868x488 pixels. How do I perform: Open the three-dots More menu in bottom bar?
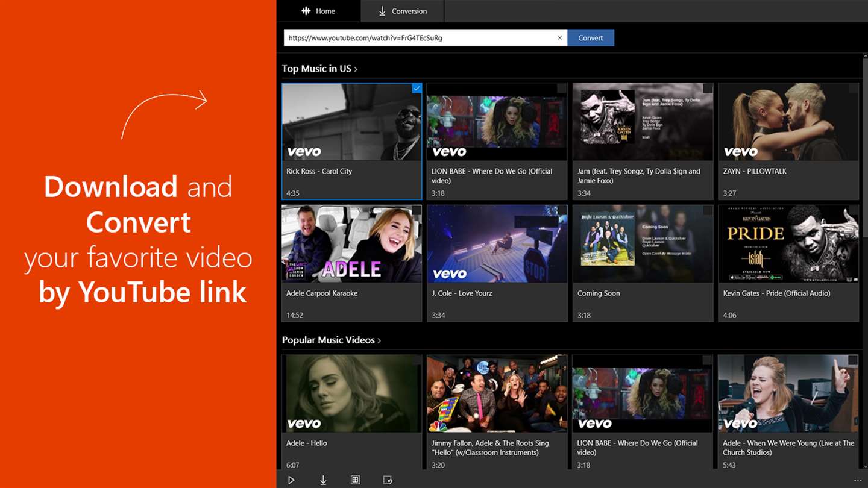(x=858, y=480)
